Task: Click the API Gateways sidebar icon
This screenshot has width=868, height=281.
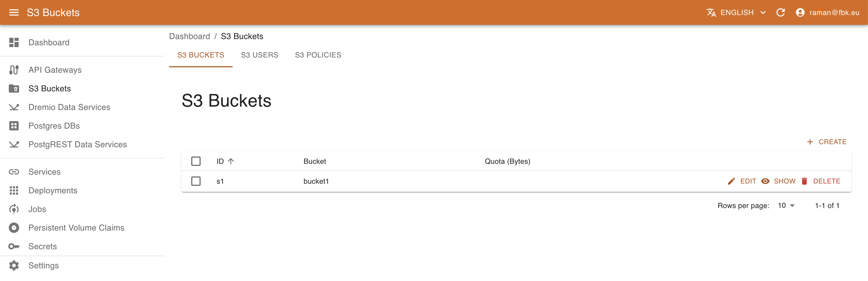Action: pos(14,70)
